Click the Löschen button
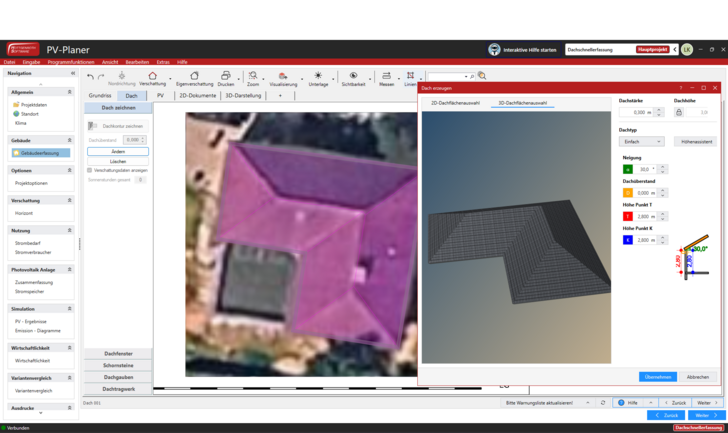Viewport: 728px width, 433px height. tap(118, 162)
